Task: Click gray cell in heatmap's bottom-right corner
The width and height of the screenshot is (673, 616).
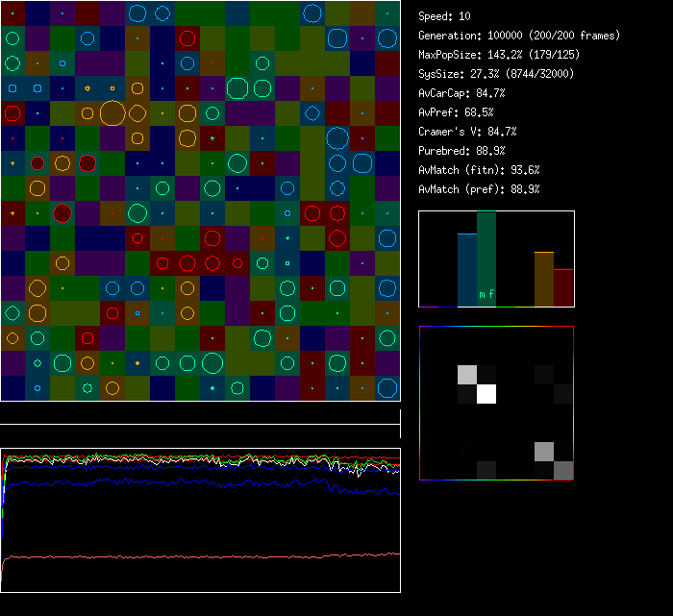Action: point(563,470)
